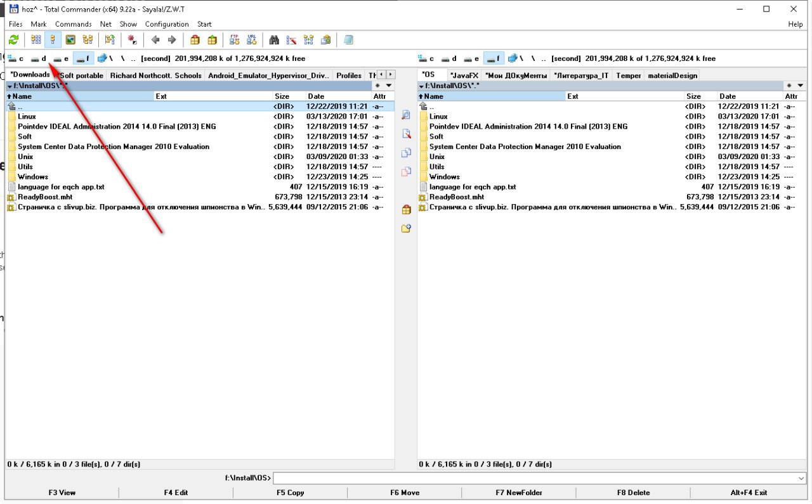Click the red star toolbar icon

click(x=132, y=40)
